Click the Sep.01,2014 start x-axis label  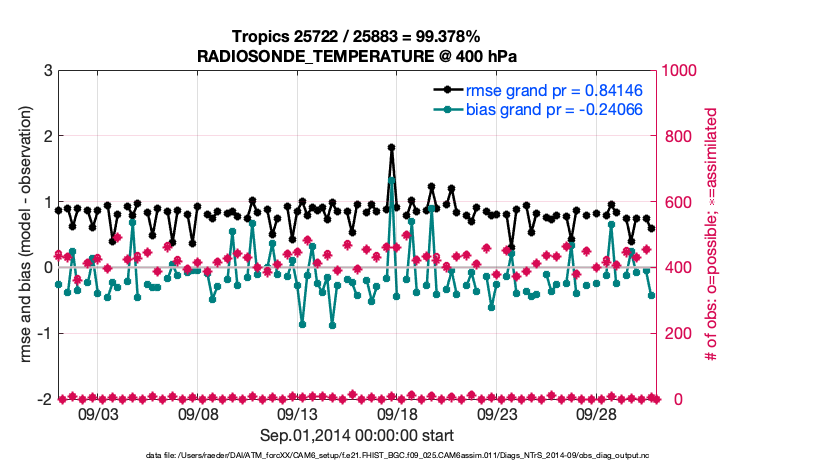click(x=357, y=435)
